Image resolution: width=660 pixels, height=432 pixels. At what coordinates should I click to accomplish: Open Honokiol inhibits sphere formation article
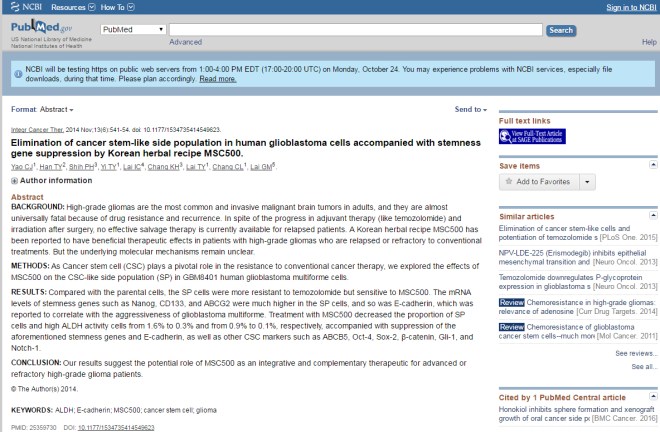(578, 414)
